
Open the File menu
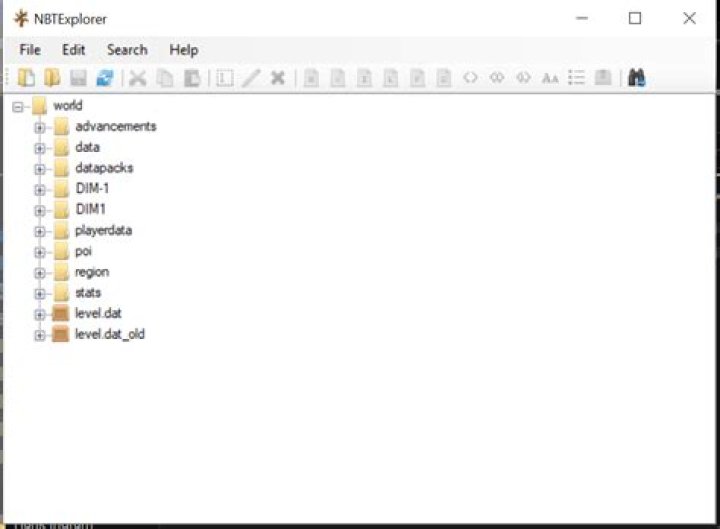[30, 50]
